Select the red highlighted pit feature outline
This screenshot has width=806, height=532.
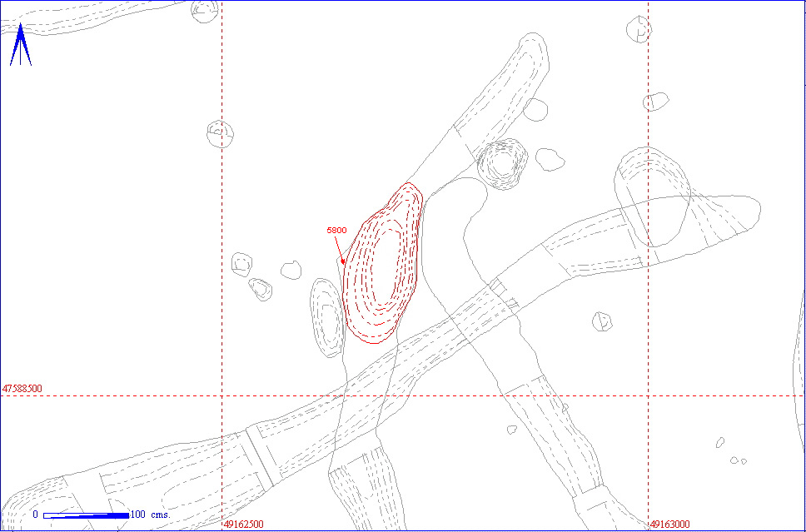pos(384,263)
